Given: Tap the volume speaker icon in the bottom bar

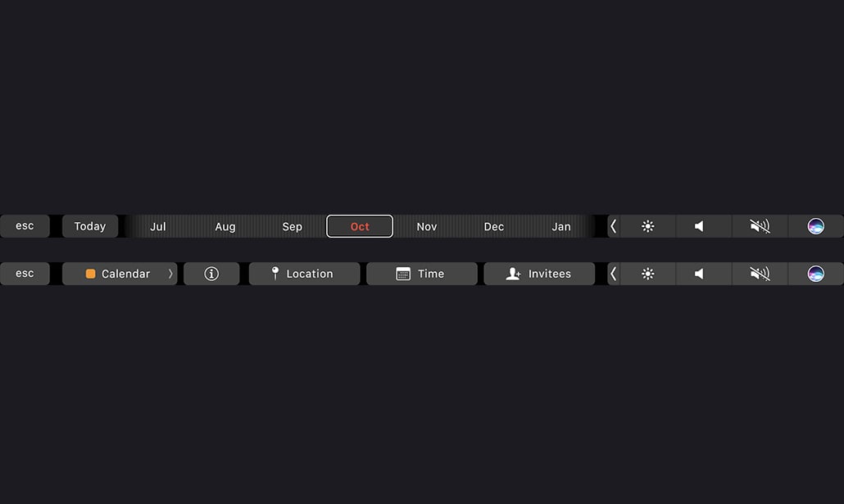Looking at the screenshot, I should point(699,274).
